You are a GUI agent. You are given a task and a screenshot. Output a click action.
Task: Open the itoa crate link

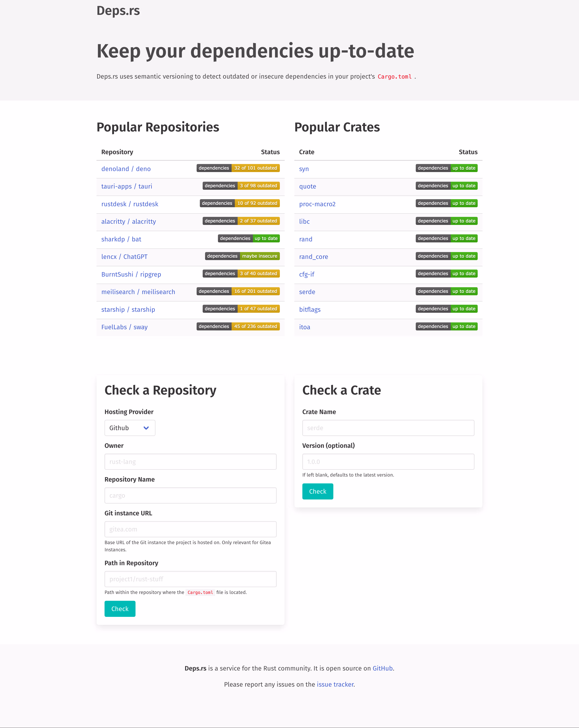point(304,327)
